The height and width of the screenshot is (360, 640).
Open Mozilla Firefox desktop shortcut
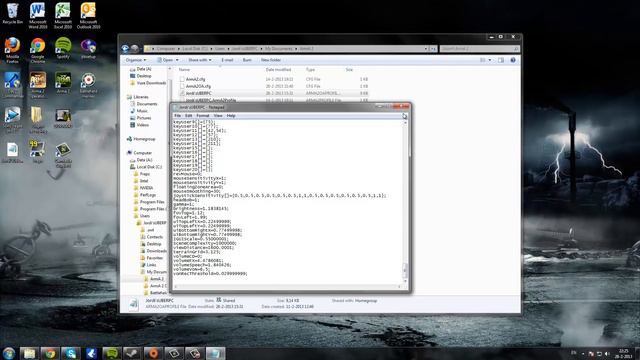(x=12, y=50)
